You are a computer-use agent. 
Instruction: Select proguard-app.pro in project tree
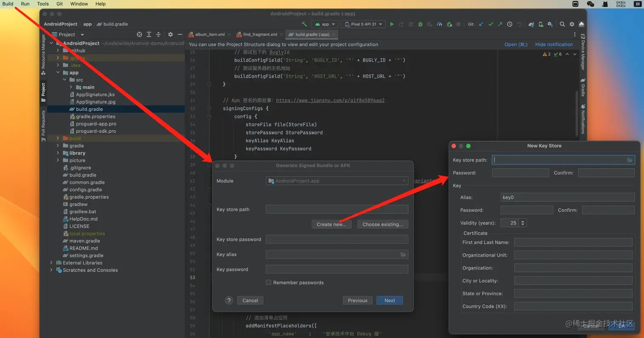tap(96, 124)
